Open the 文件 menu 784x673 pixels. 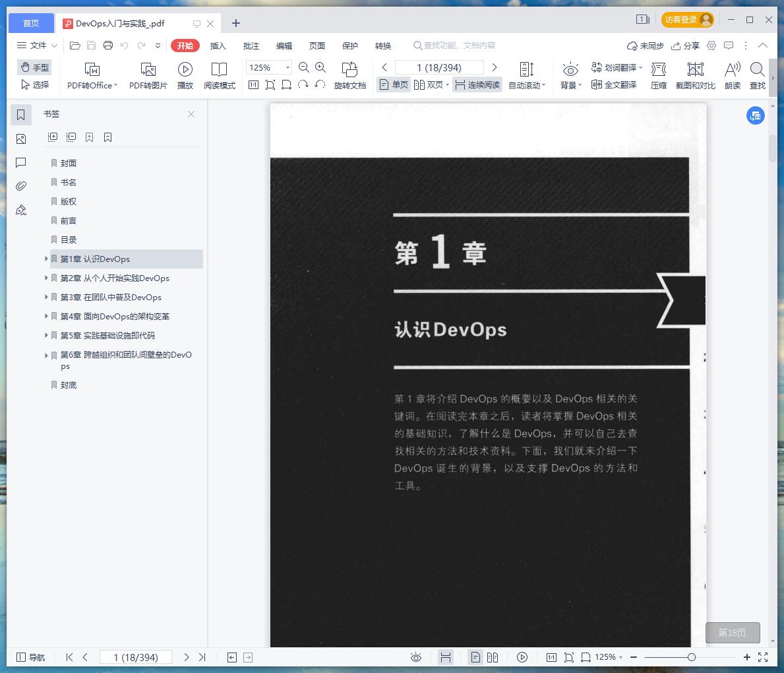tap(37, 46)
